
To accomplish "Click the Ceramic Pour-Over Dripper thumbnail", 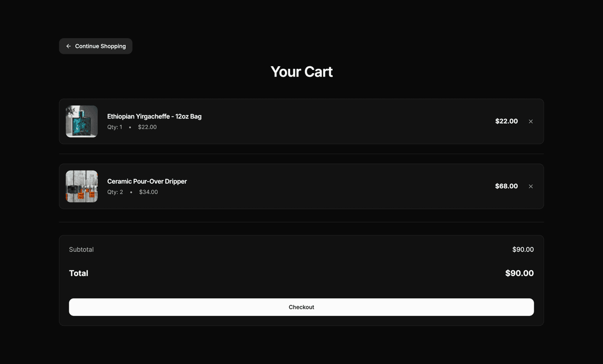I will tap(81, 186).
